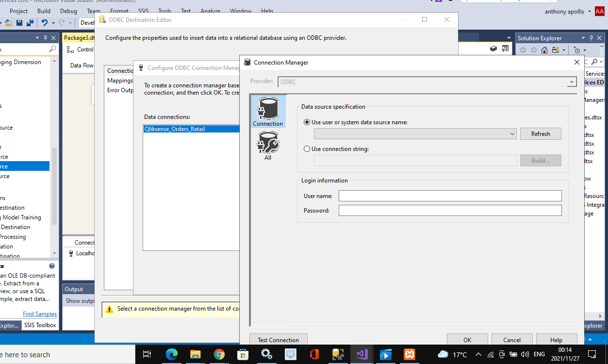Screen dimensions: 608x364
Task: Open XAMPP from taskbar
Action: (x=409, y=354)
